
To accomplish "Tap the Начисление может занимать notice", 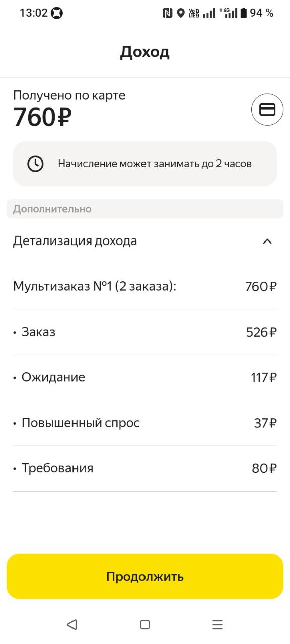I will 145,164.
